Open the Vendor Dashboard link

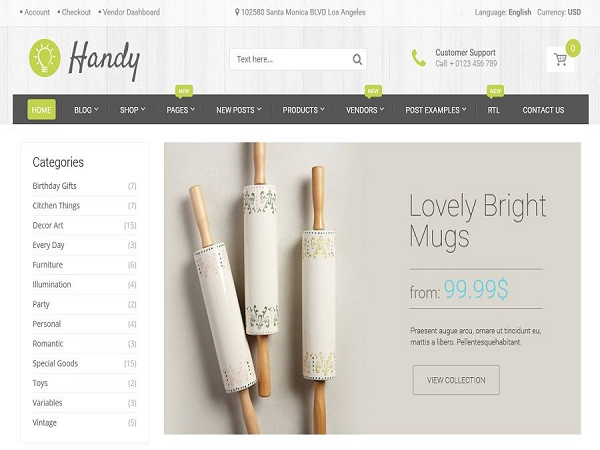[x=129, y=12]
